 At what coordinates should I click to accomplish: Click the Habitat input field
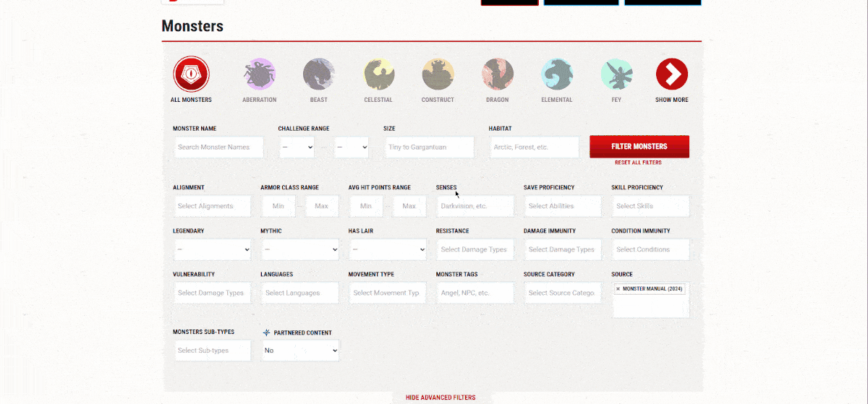tap(535, 147)
